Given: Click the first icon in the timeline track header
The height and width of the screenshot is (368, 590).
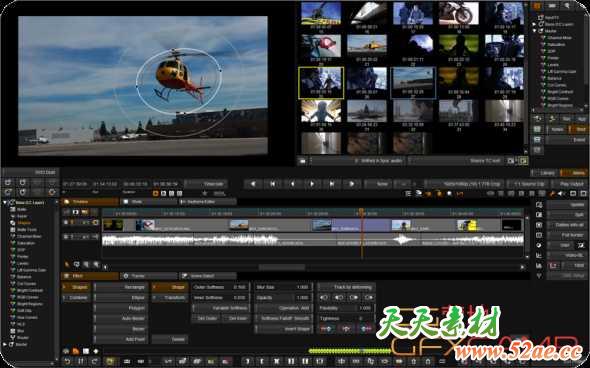Looking at the screenshot, I should pyautogui.click(x=67, y=212).
